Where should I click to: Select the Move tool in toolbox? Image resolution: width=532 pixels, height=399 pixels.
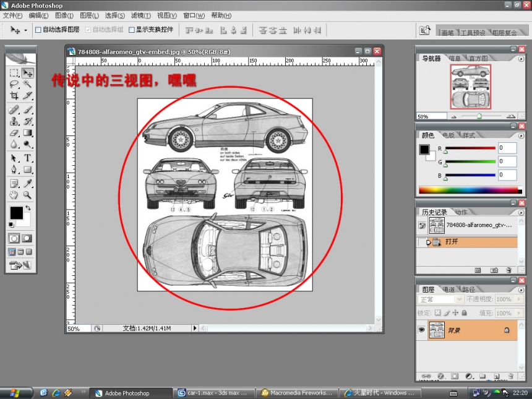point(27,73)
